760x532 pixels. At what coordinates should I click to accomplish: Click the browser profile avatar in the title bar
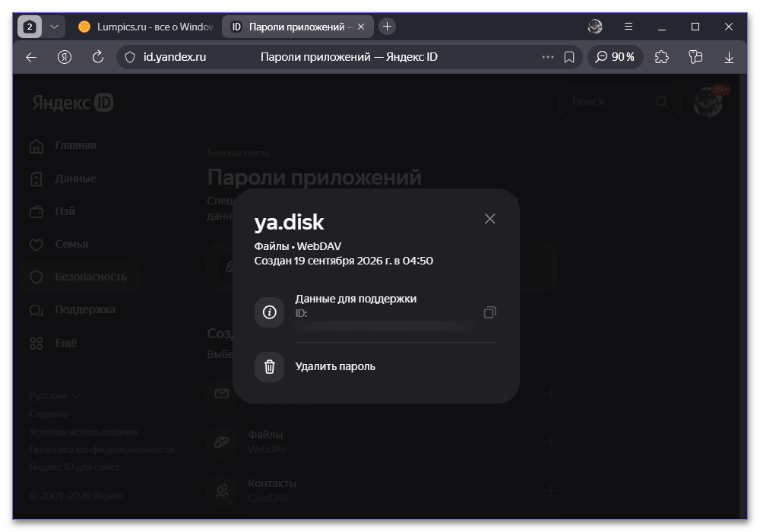pos(595,27)
